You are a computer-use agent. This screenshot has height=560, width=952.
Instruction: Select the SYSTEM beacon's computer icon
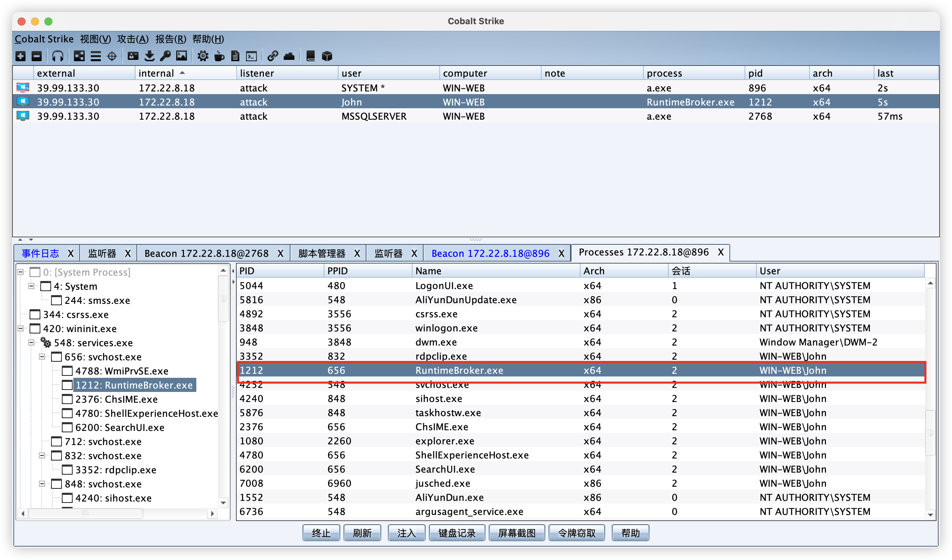click(x=23, y=88)
